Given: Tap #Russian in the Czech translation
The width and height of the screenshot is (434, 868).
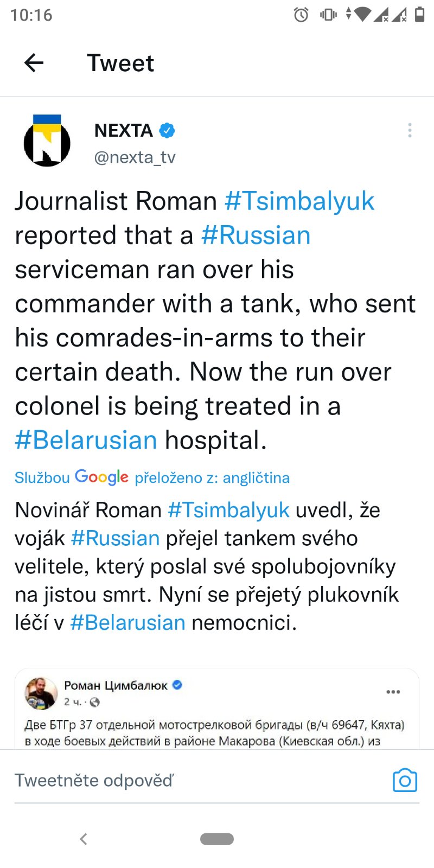Looking at the screenshot, I should pyautogui.click(x=115, y=538).
